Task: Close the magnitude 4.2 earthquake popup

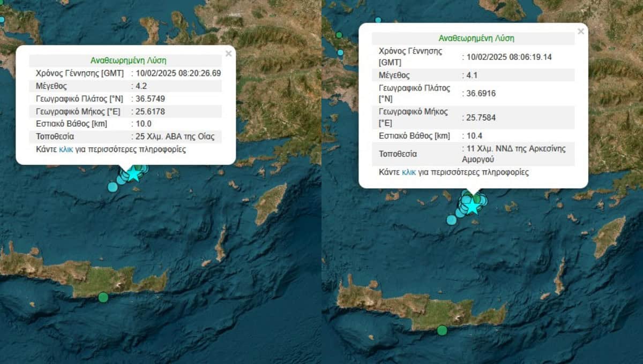Action: (228, 54)
